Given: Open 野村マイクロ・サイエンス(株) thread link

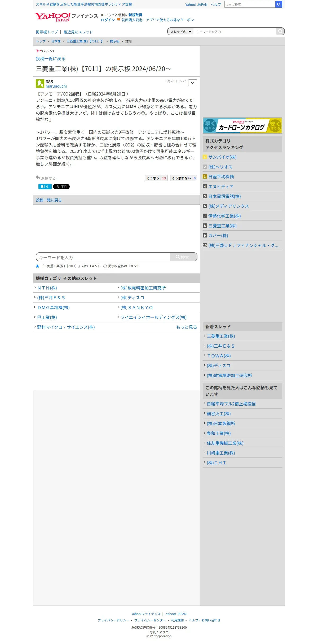Looking at the screenshot, I should click(x=66, y=327).
